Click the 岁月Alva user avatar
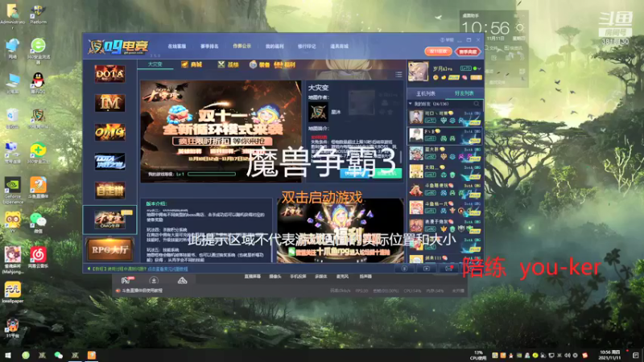This screenshot has height=362, width=644. click(x=418, y=72)
